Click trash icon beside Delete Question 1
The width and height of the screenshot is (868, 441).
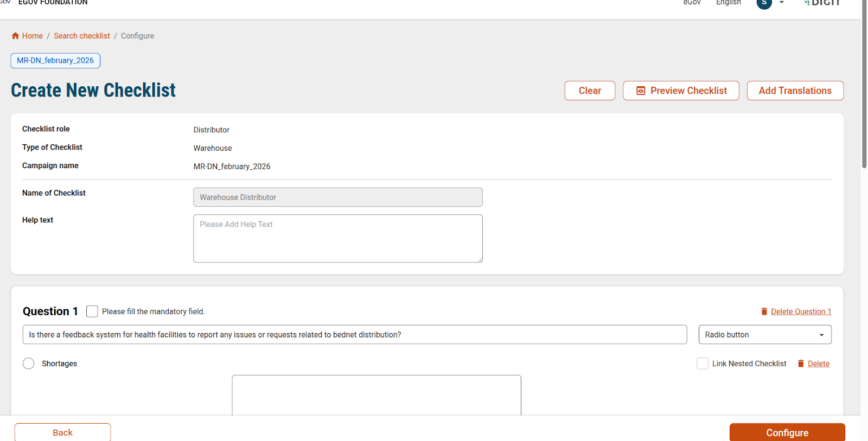point(764,311)
